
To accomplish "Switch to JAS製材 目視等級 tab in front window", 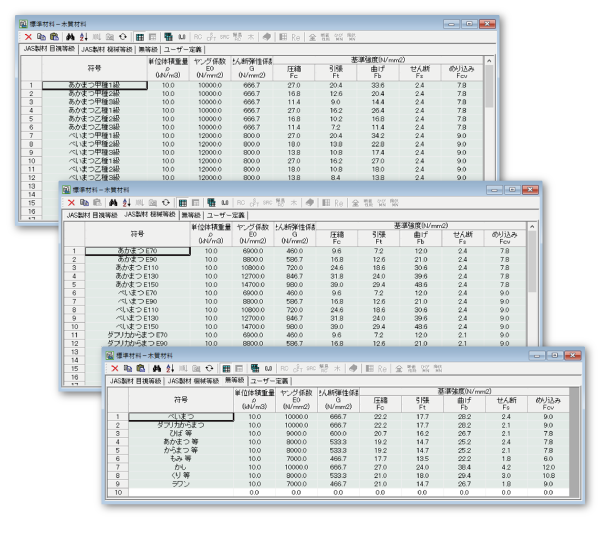I will [135, 381].
